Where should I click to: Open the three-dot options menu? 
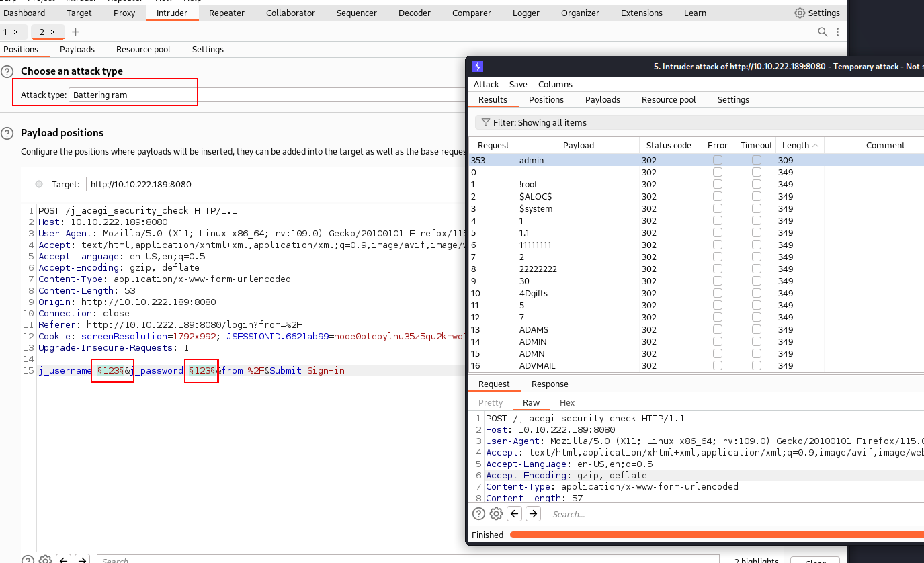(837, 32)
